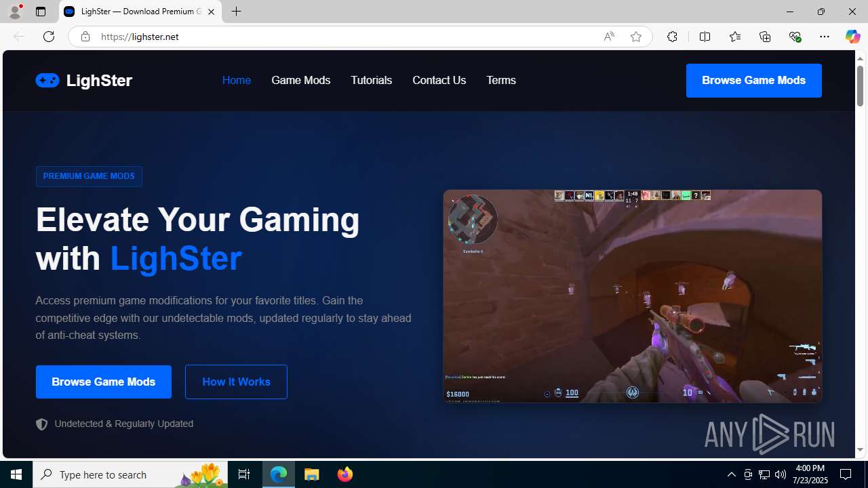Open Read aloud in address bar
868x488 pixels.
point(609,37)
